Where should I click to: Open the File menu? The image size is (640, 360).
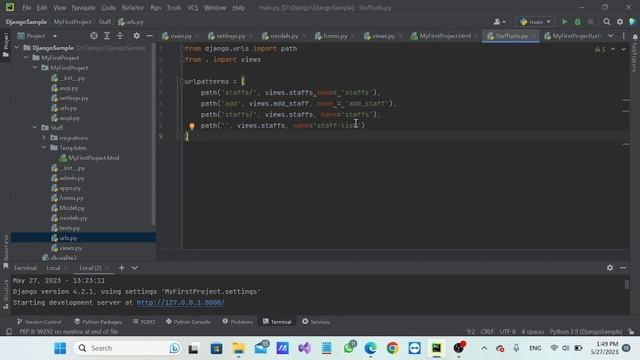[27, 7]
